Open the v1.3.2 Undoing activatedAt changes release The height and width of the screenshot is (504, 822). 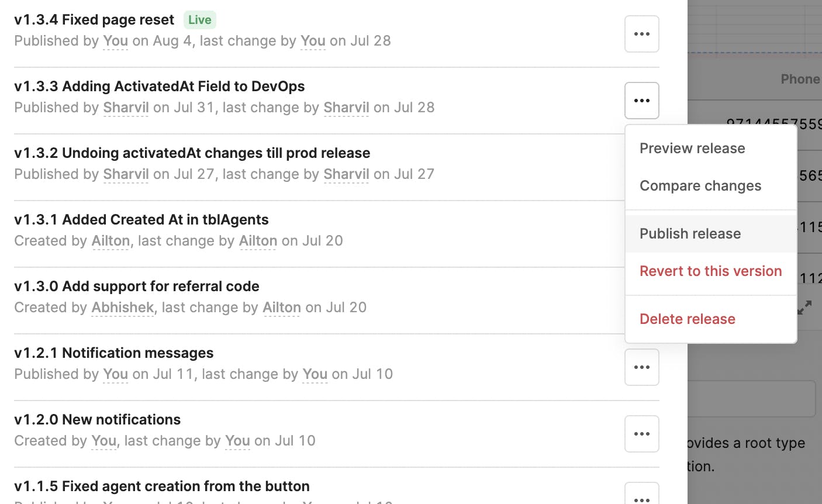(x=192, y=153)
